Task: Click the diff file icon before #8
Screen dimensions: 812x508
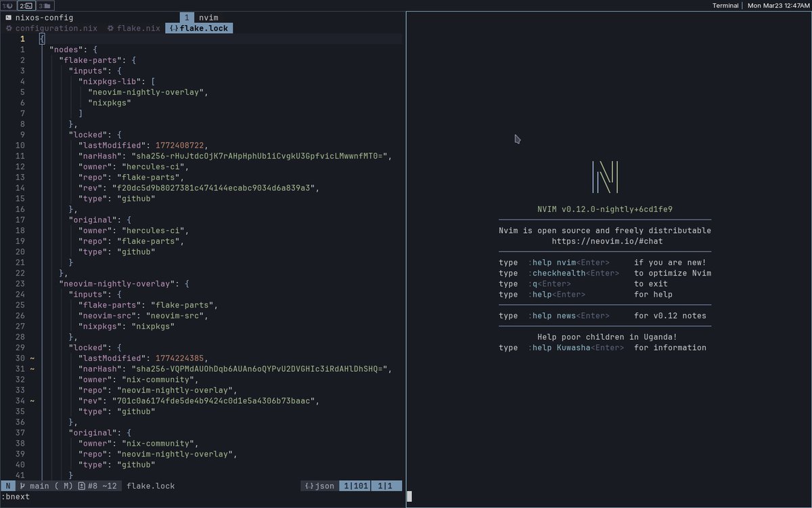Action: [x=81, y=486]
